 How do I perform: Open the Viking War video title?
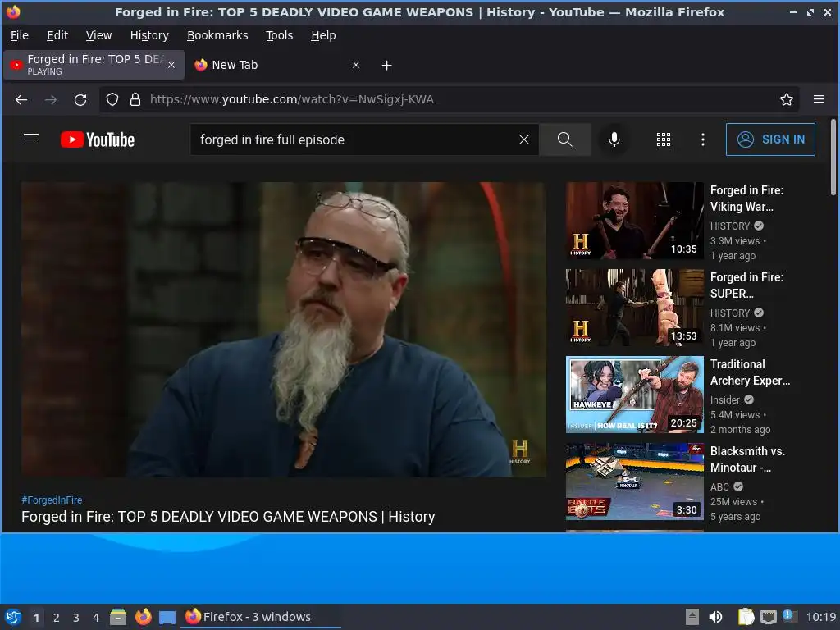coord(746,199)
